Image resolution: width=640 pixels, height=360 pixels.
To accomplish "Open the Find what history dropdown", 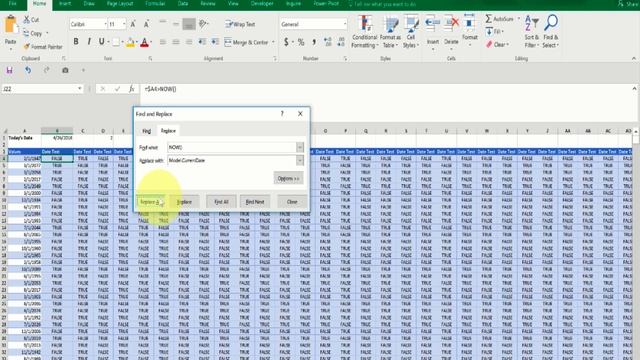I will click(x=300, y=147).
